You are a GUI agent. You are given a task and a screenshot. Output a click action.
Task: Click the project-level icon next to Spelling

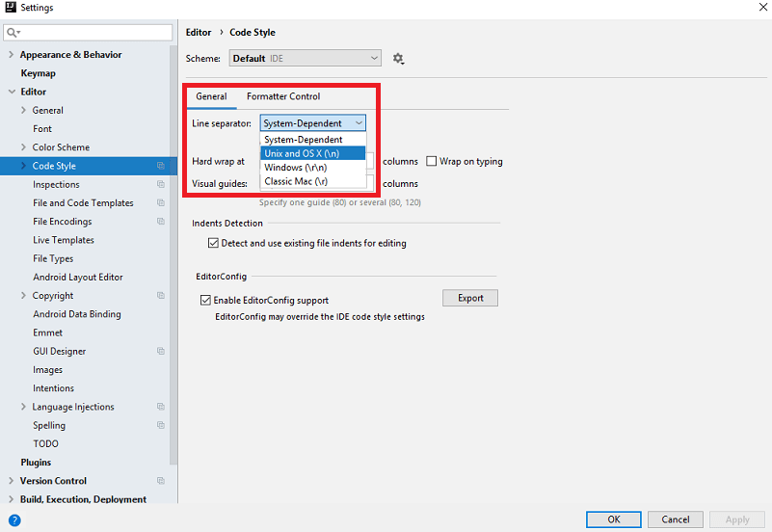click(x=161, y=425)
